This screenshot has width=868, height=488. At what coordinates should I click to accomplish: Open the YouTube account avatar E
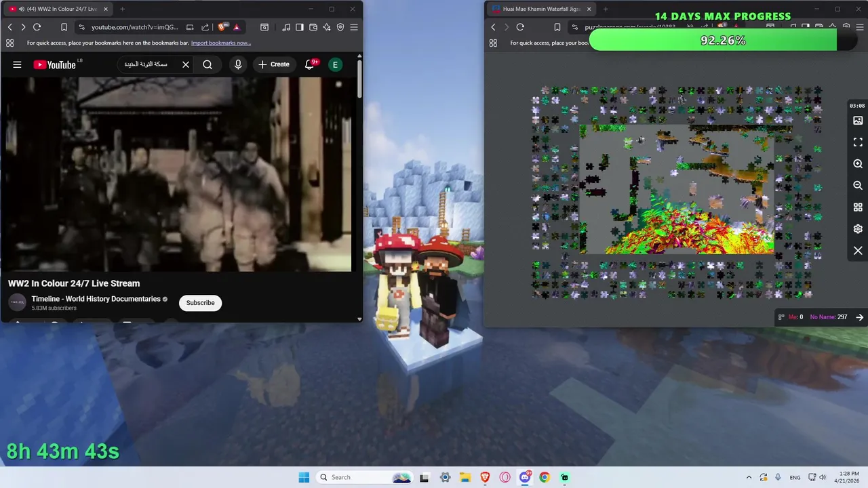coord(335,64)
